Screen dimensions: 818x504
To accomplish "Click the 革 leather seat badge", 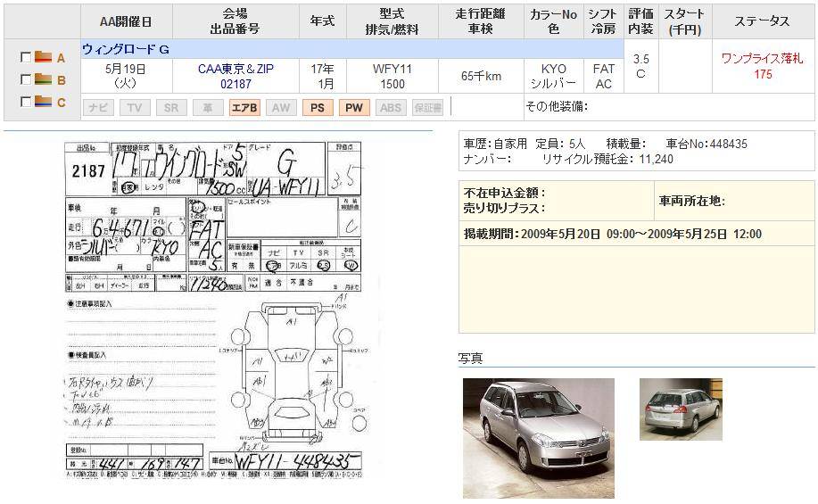I will click(208, 107).
